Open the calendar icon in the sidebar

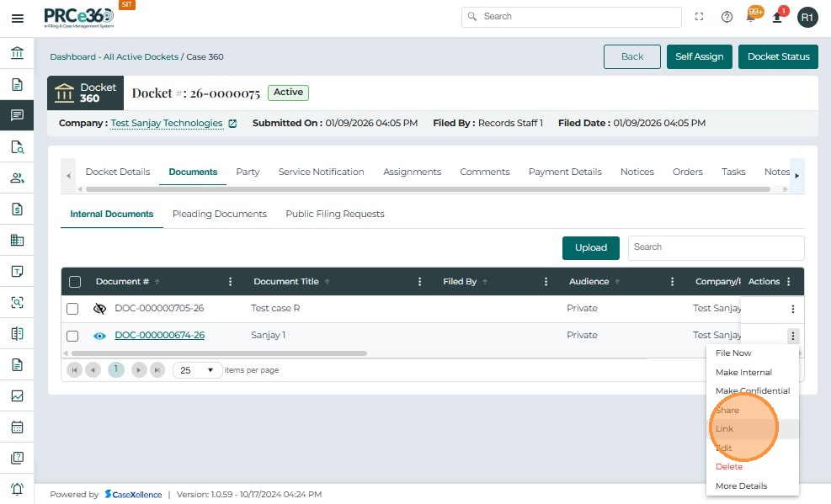17,427
